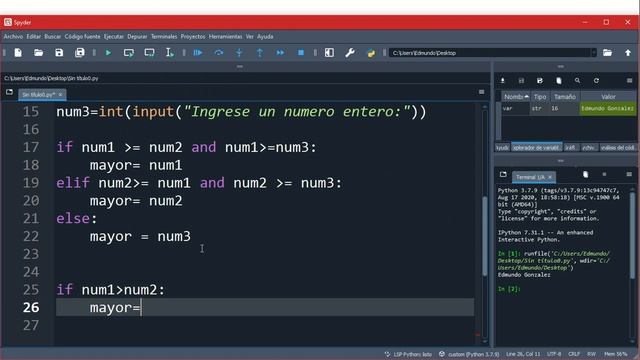Switch to Ayuda pane tab
Screen dimensions: 640x360
point(502,148)
